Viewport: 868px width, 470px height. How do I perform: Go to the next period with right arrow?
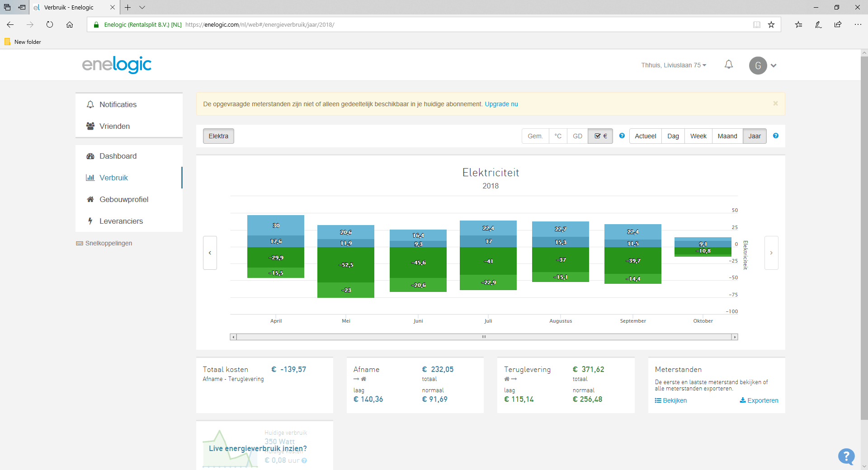point(771,253)
